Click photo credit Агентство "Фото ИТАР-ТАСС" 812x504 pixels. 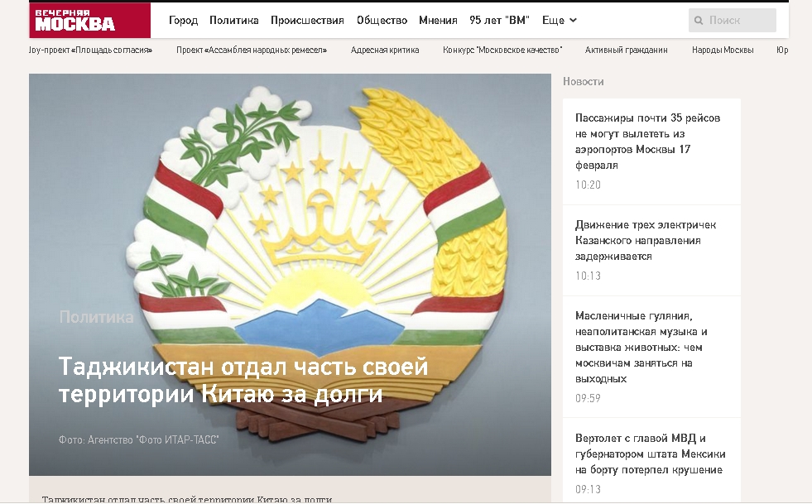[138, 439]
